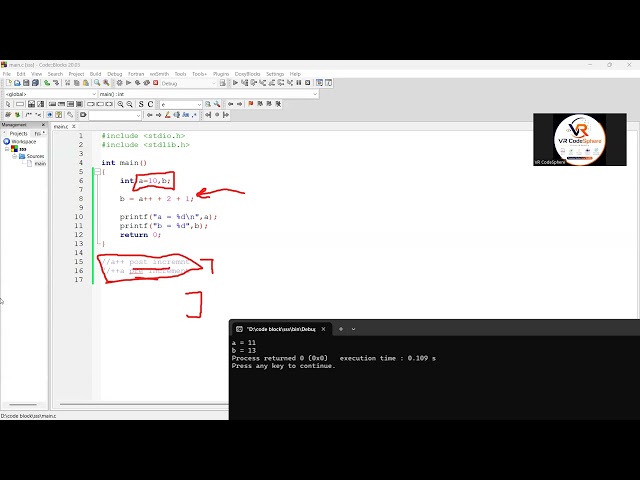Jump back with left arrow
640x480 pixels.
click(x=231, y=104)
